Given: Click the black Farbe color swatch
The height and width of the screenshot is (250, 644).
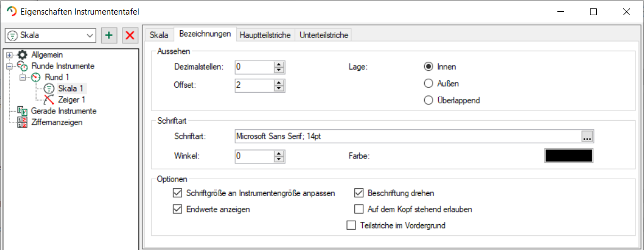Looking at the screenshot, I should click(x=569, y=156).
